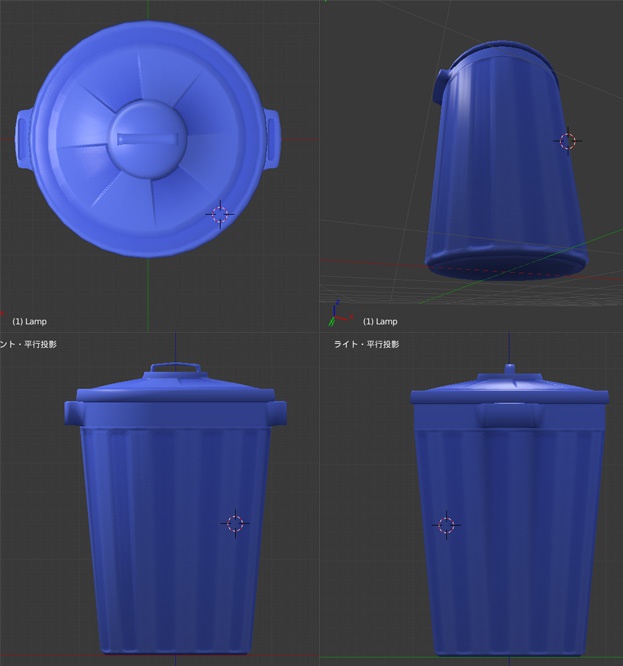The width and height of the screenshot is (623, 666).
Task: Click the 3D cursor in the front view
Action: 235,524
